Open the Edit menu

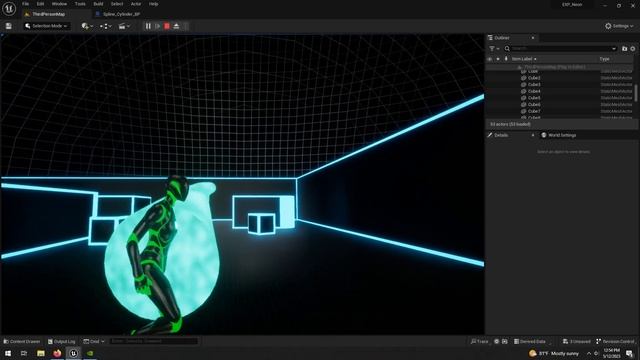pos(40,4)
